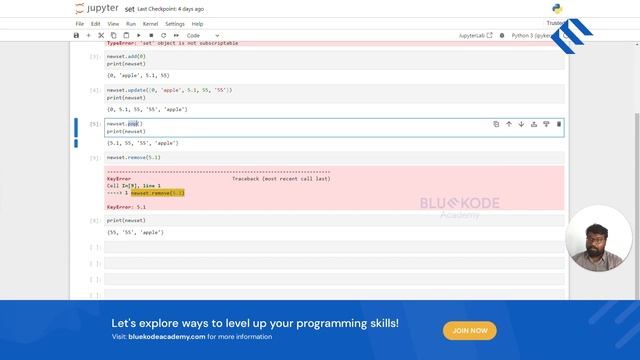Viewport: 640px width, 360px height.
Task: Enable the debugger bug icon
Action: coord(502,36)
